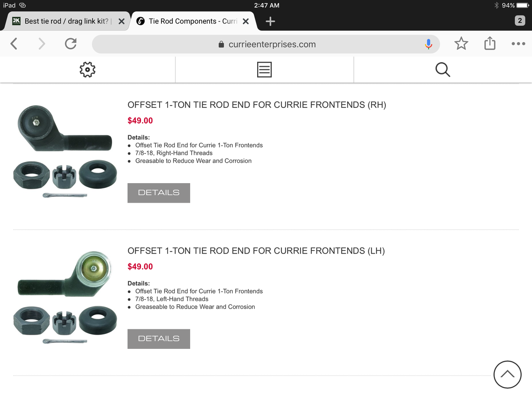Open a new browser tab
The image size is (532, 399).
click(270, 21)
